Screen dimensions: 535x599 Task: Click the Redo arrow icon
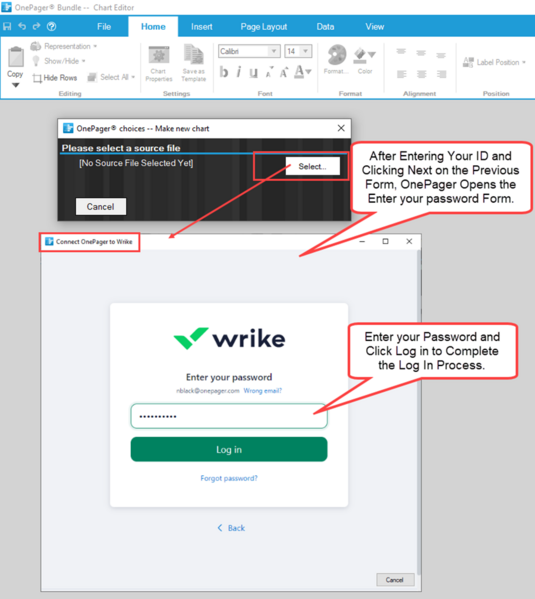tap(36, 26)
